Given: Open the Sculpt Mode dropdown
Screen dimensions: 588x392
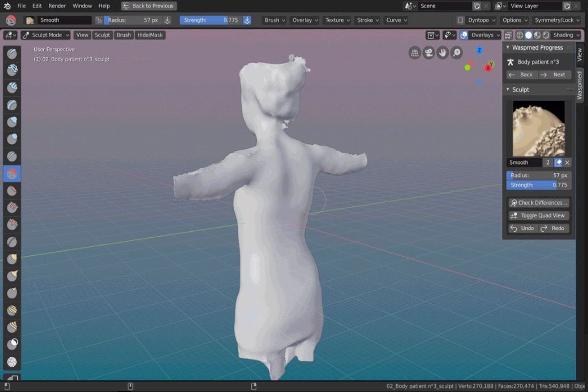Looking at the screenshot, I should tap(46, 35).
